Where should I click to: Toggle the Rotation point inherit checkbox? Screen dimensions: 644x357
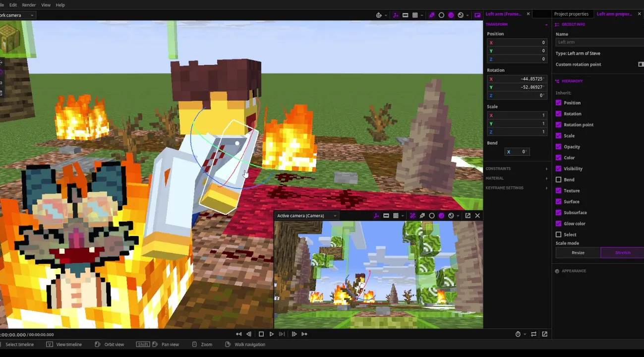[x=559, y=124]
